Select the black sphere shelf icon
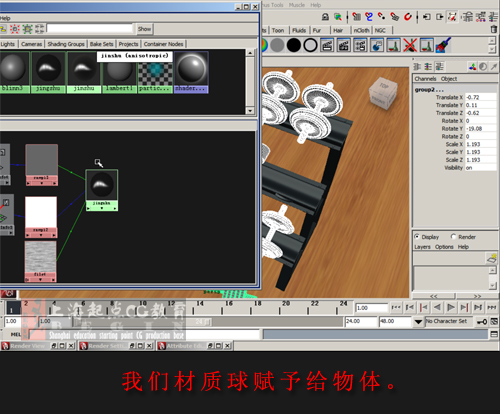The height and width of the screenshot is (414, 500). click(294, 45)
